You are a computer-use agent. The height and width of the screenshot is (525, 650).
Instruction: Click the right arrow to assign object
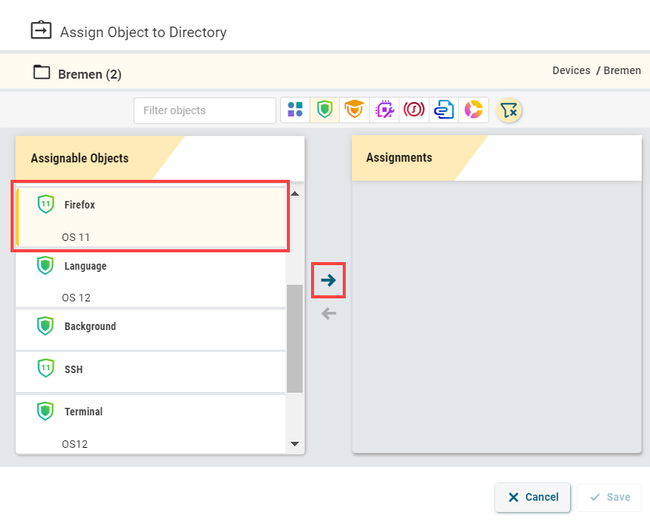coord(328,281)
